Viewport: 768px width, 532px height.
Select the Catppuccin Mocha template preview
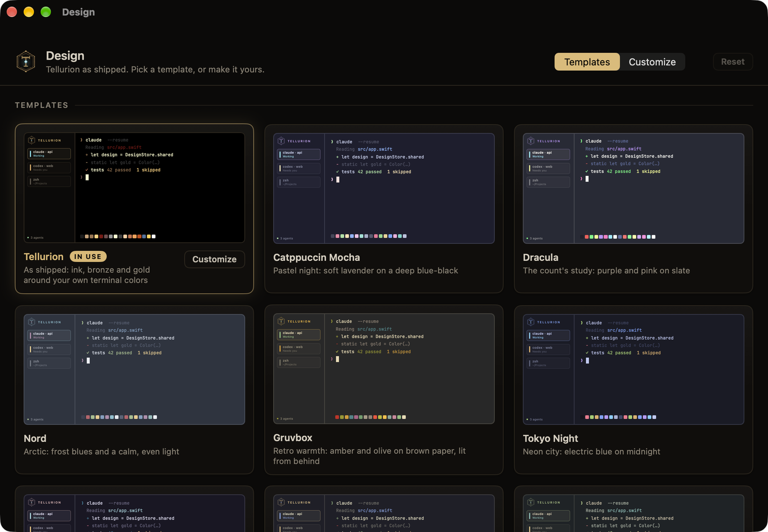click(x=384, y=188)
